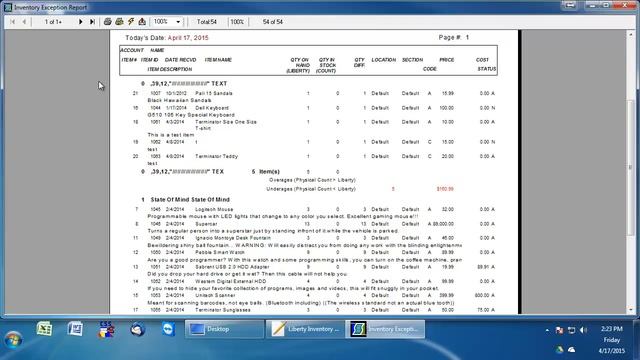Refresh report data with lightning icon
Screen dimensions: 640x360
click(x=131, y=22)
